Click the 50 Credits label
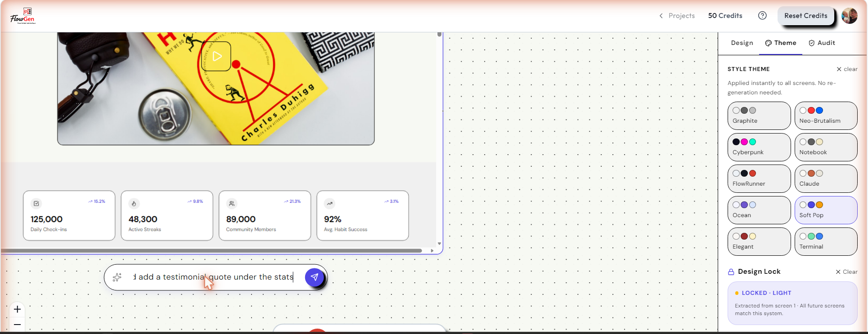 click(x=725, y=16)
